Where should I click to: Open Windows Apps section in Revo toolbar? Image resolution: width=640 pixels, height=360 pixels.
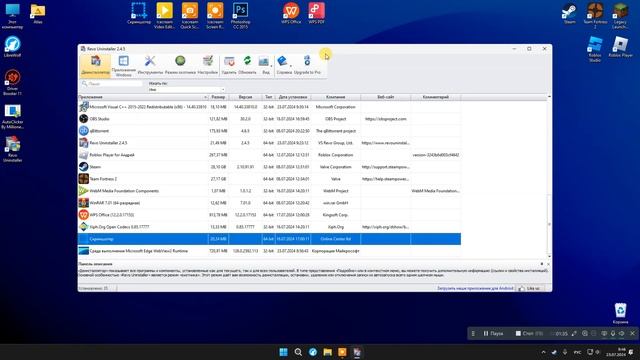(x=123, y=66)
